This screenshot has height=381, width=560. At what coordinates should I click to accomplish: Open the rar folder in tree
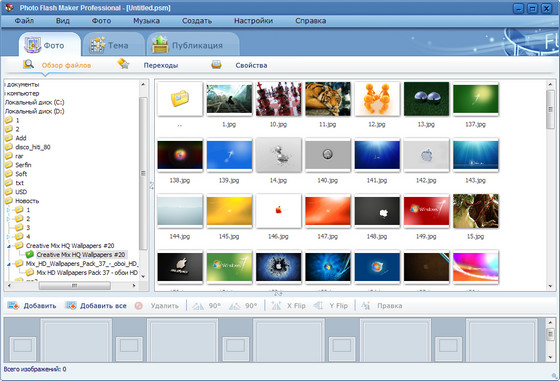[x=19, y=156]
